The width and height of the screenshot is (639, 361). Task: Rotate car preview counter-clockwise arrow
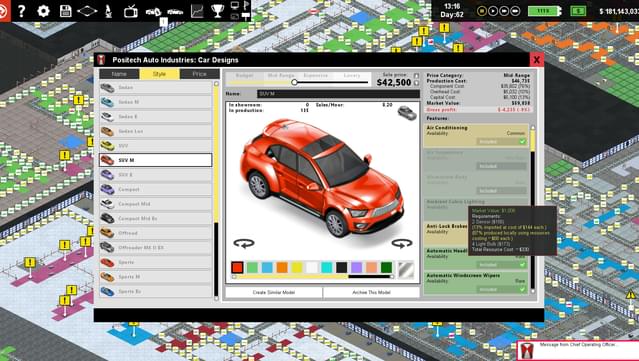coord(244,244)
